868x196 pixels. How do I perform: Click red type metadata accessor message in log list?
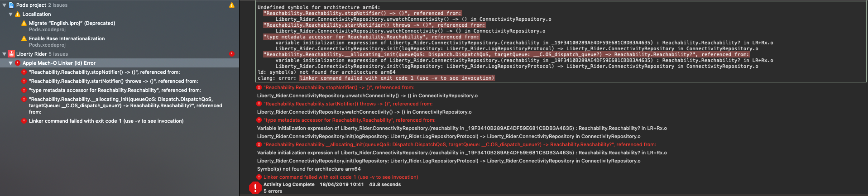click(x=350, y=120)
